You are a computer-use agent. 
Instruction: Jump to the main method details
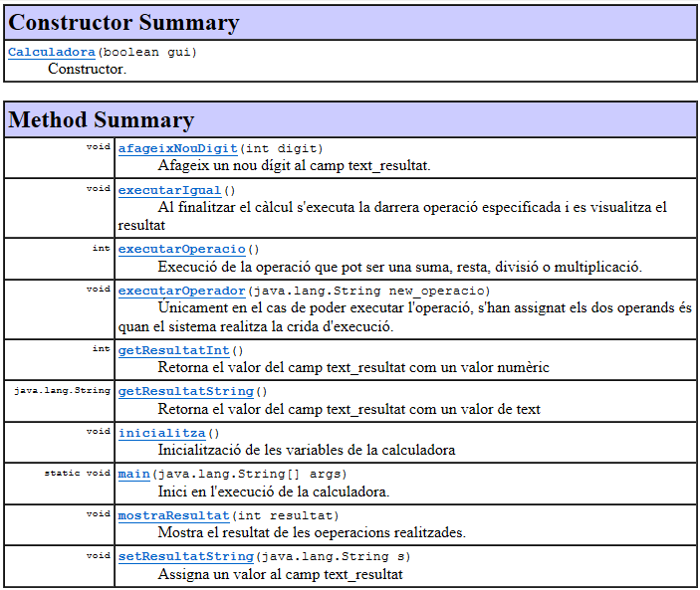tap(133, 474)
